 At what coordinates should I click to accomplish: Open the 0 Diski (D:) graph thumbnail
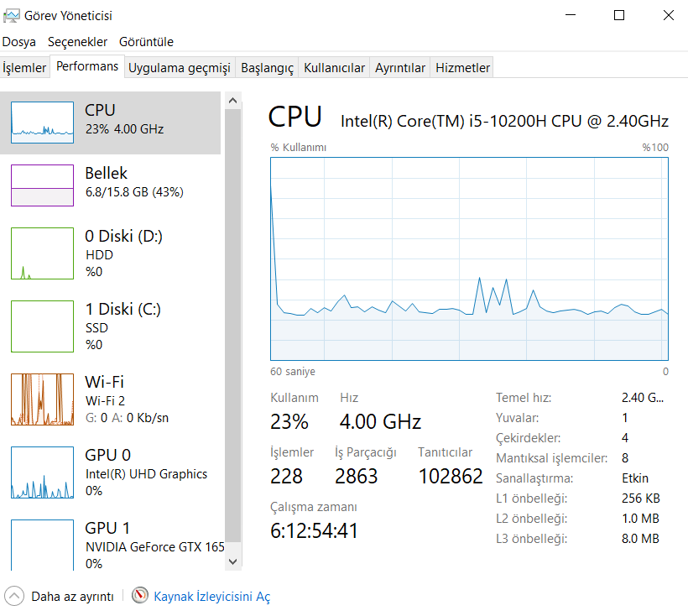click(42, 253)
